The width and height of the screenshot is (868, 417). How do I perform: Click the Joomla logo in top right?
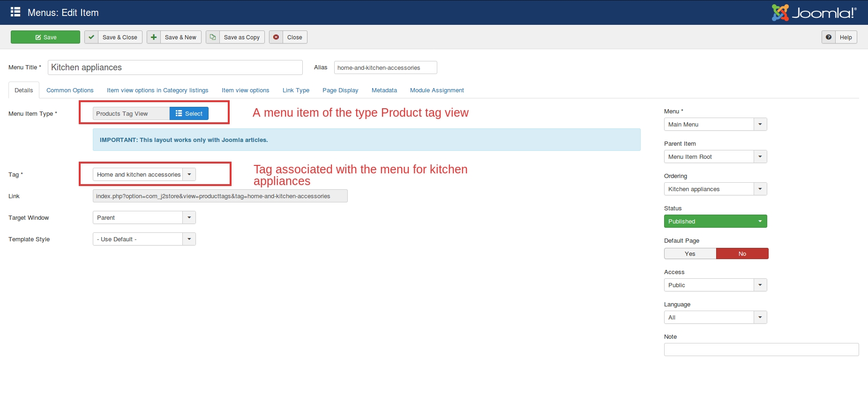(x=814, y=13)
